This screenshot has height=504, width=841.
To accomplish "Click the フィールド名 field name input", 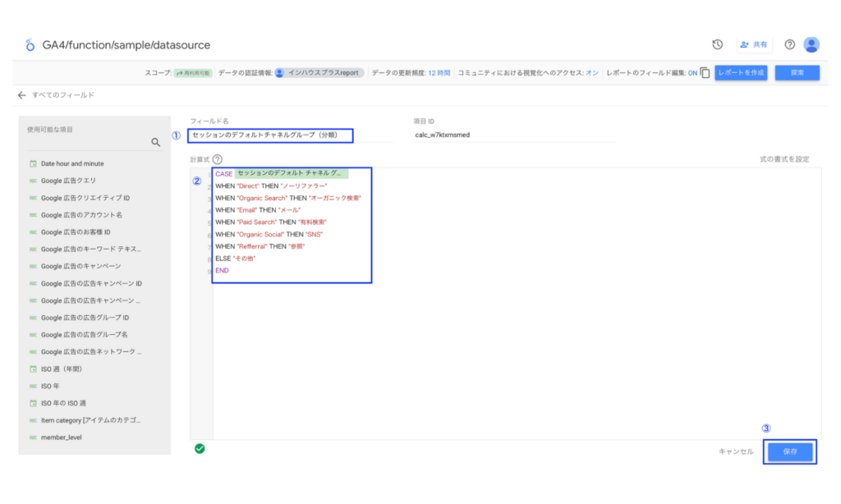I will [270, 135].
